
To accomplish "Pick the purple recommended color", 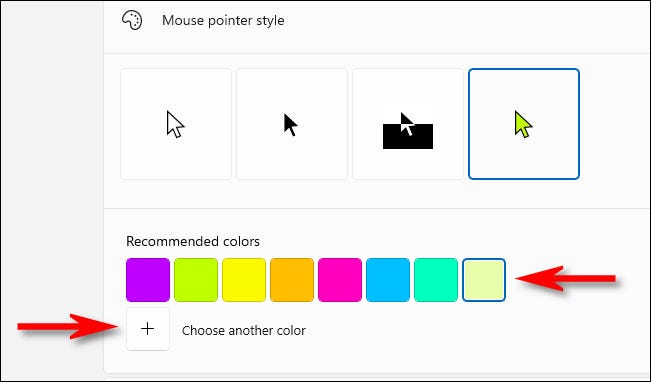I will [148, 280].
